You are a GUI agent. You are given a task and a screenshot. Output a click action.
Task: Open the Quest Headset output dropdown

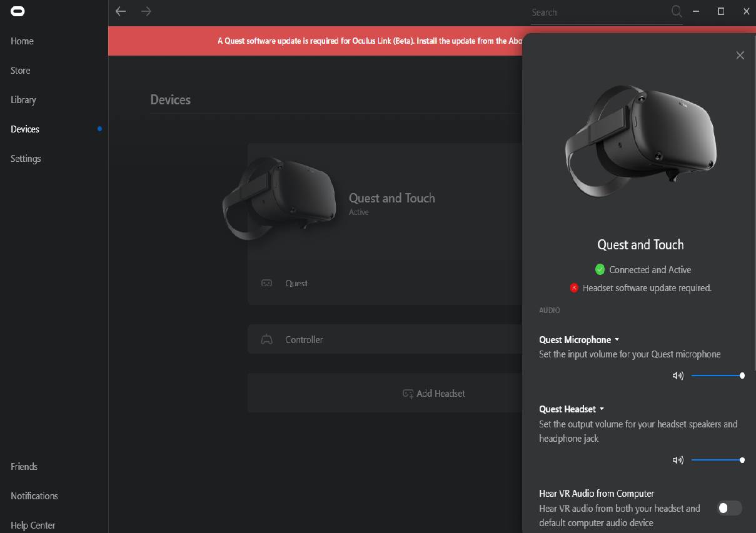(x=572, y=409)
